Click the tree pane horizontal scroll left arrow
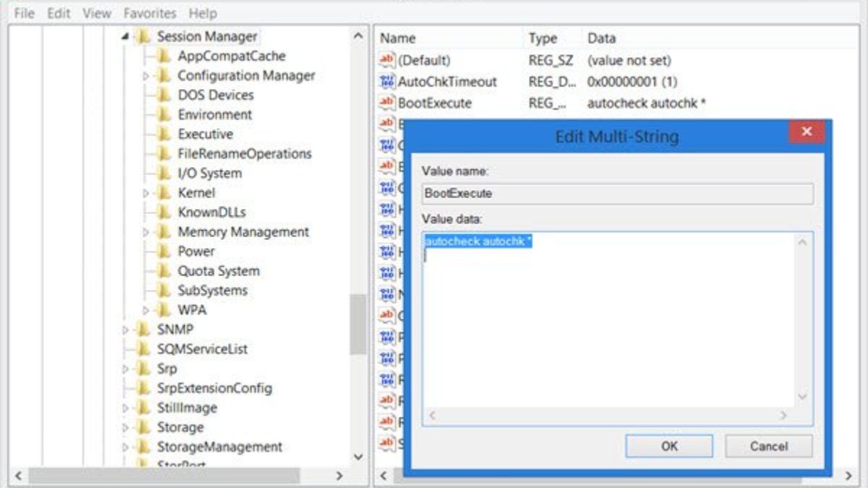868x488 pixels. tap(18, 476)
